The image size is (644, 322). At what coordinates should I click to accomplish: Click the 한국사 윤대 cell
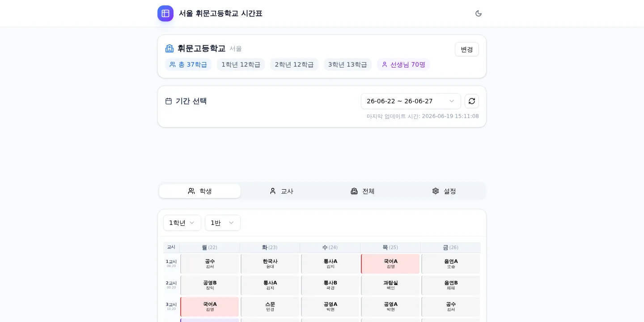[270, 264]
